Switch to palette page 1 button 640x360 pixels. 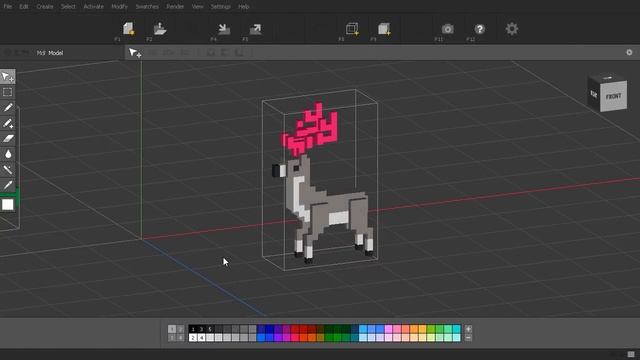coord(172,329)
